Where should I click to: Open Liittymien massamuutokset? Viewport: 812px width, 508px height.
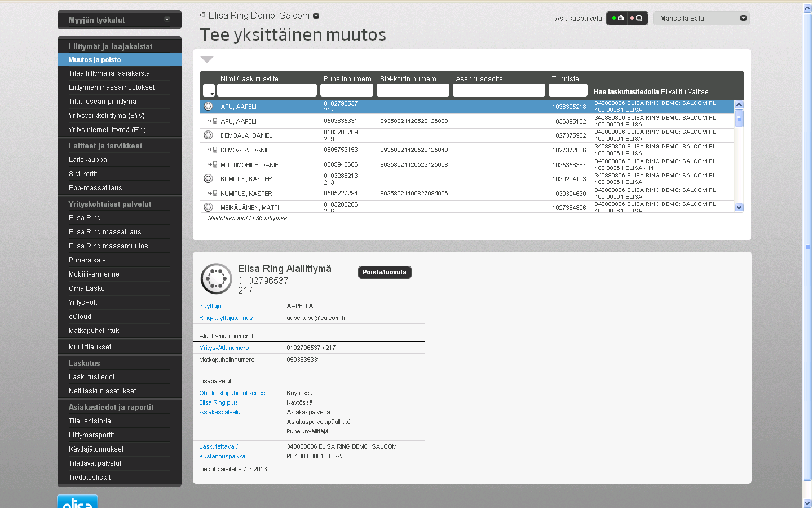(112, 87)
